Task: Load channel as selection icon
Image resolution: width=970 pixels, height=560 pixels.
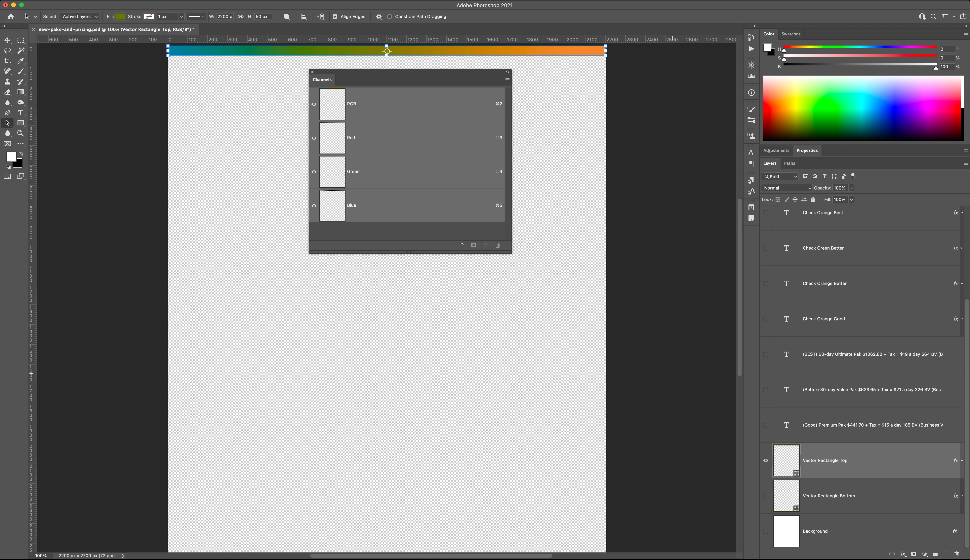Action: click(462, 245)
